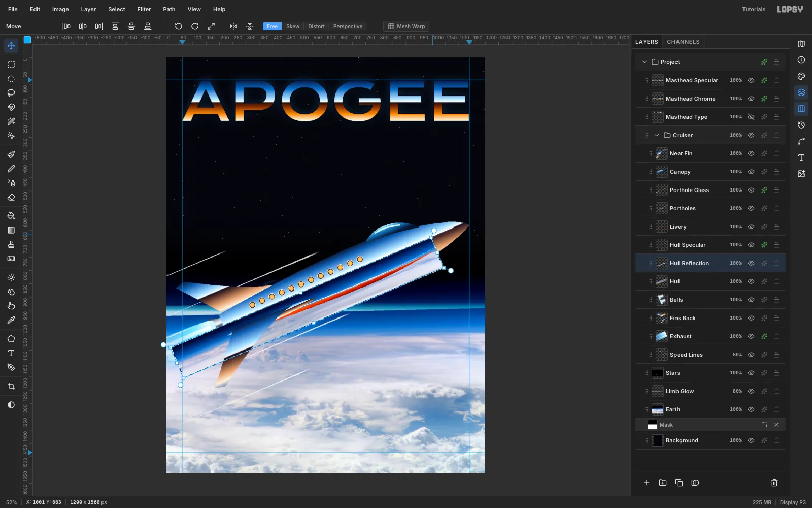This screenshot has height=508, width=812.
Task: Hide the Masthead Specular layer
Action: pyautogui.click(x=751, y=80)
